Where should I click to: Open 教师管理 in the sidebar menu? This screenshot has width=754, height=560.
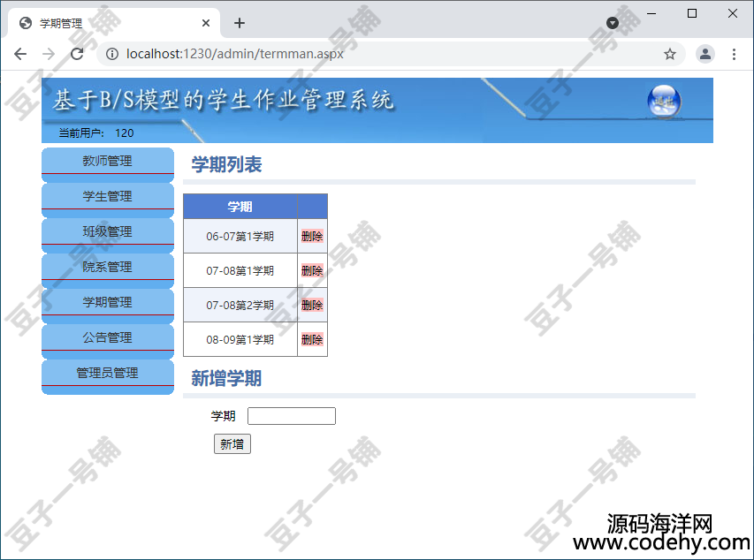click(x=108, y=161)
